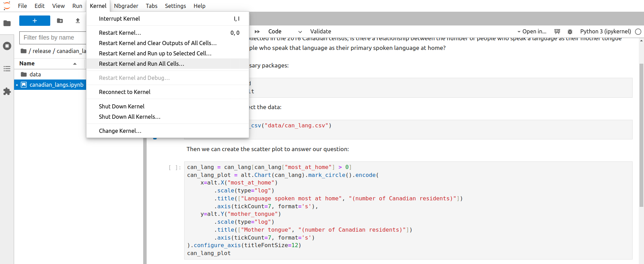Click the Validate button
Screen dimensions: 644x264
click(320, 31)
